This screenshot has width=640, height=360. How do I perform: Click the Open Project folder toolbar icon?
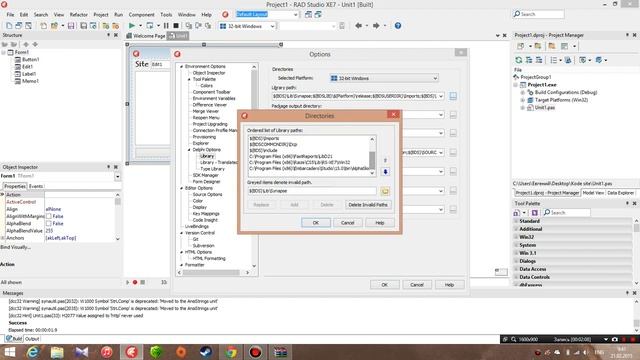pyautogui.click(x=54, y=26)
